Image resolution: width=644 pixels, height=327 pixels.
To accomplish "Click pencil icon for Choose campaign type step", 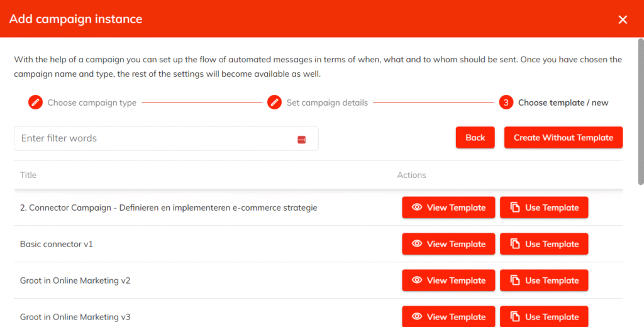I will coord(35,103).
